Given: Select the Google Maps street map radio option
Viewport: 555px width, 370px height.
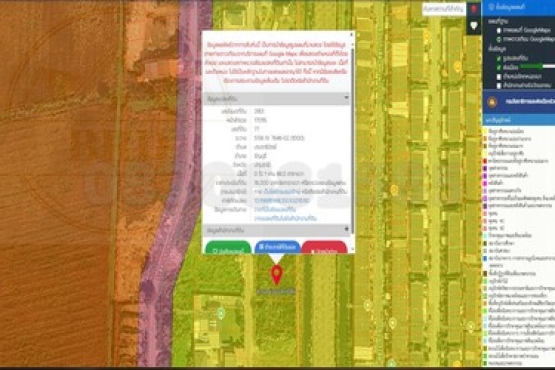Looking at the screenshot, I should [x=498, y=30].
